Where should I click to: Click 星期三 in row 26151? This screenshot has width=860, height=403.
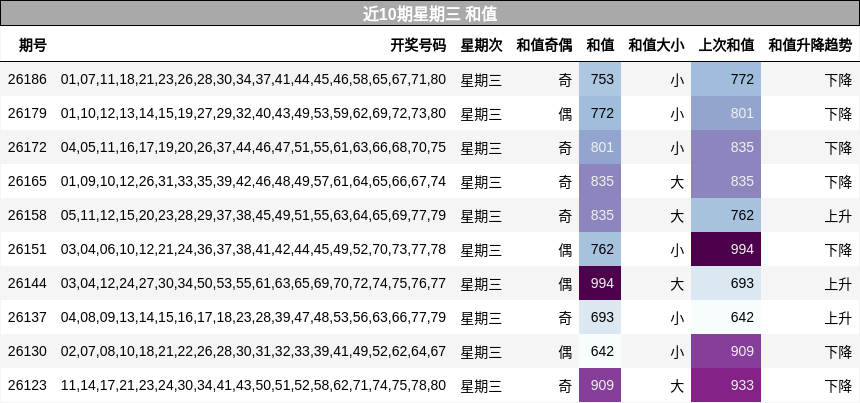481,250
